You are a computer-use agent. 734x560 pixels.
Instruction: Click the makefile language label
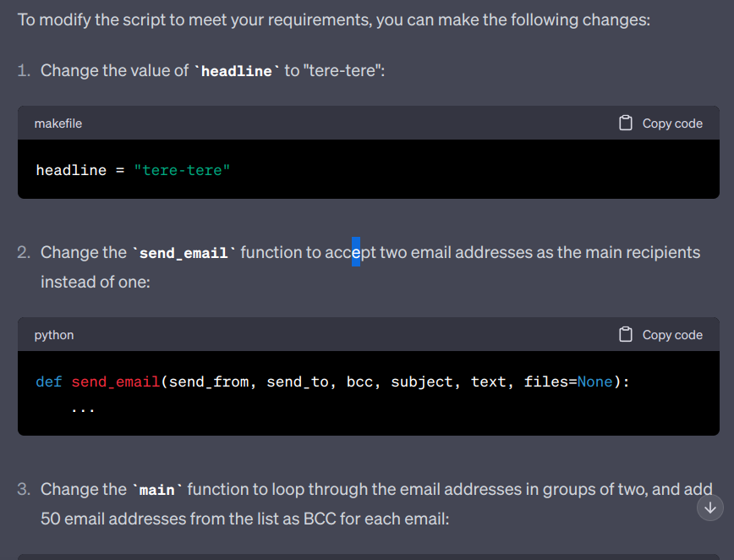tap(58, 124)
